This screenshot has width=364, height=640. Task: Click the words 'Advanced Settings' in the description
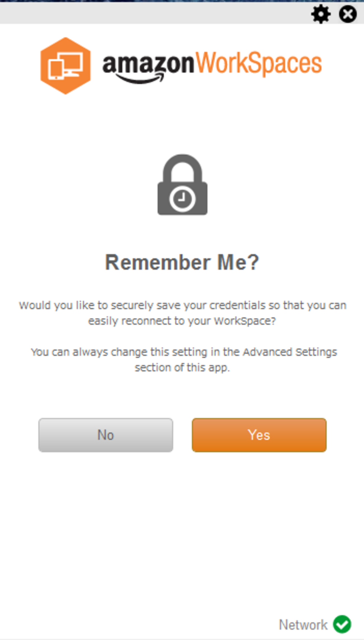tap(290, 352)
